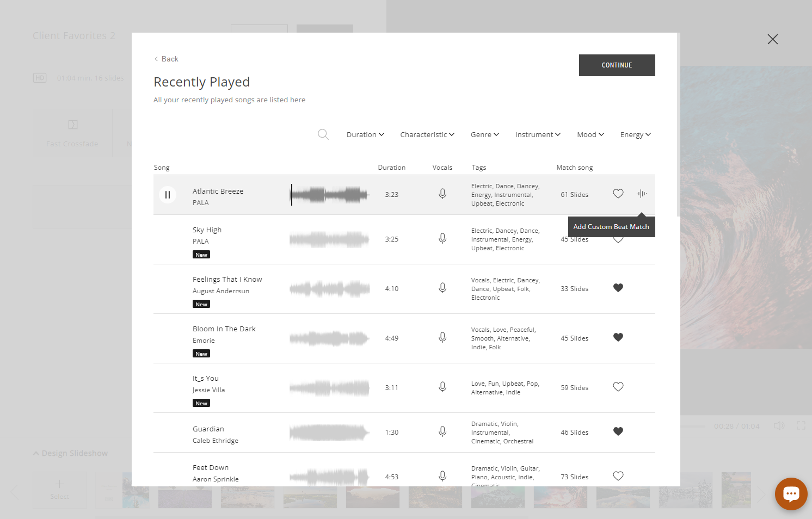Click the It_s You waveform
This screenshot has height=519, width=812.
tap(330, 388)
